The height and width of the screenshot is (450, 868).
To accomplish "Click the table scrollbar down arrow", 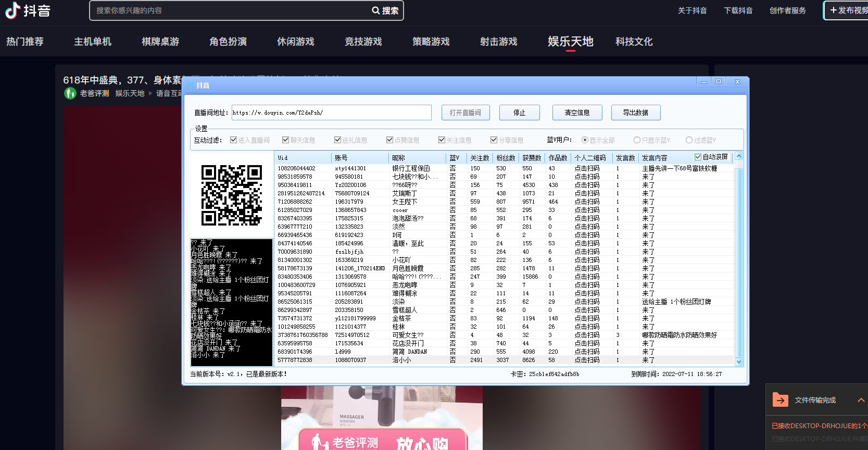I will [738, 361].
